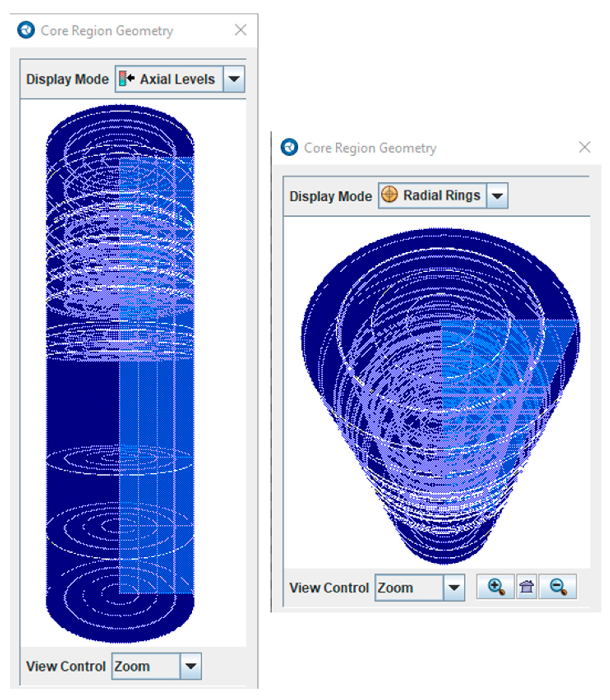This screenshot has height=700, width=610.
Task: Reset view with the home icon button
Action: pyautogui.click(x=526, y=586)
